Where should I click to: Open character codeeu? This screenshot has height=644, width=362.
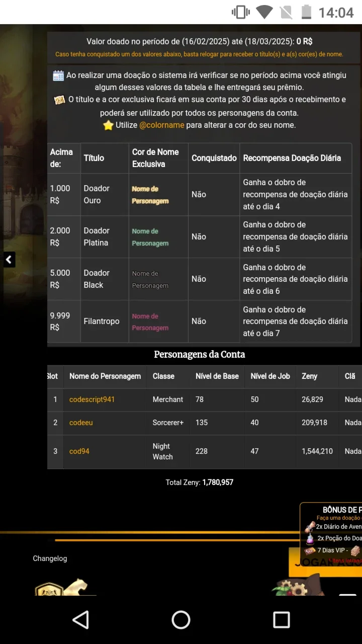coord(81,423)
